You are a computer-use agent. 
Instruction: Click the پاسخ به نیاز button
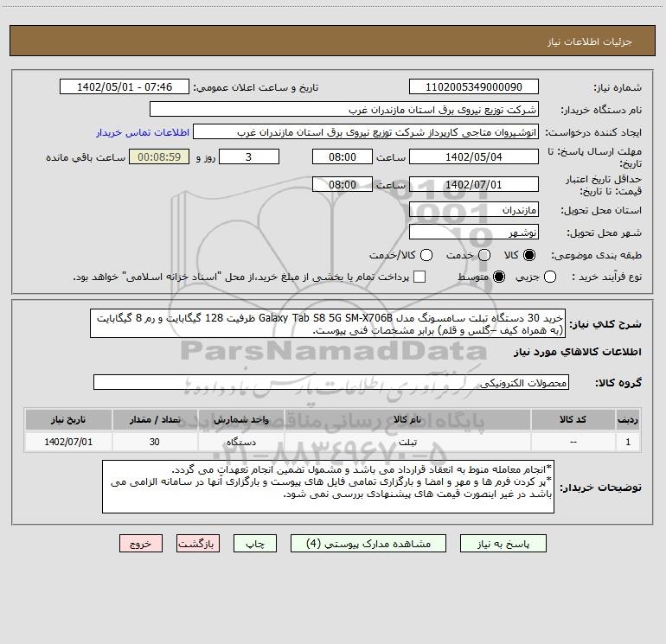pos(503,544)
